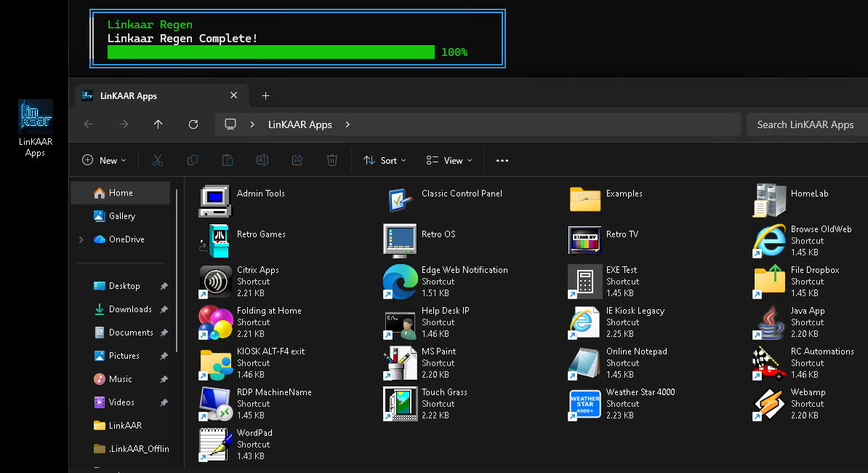Open the Sort dropdown menu
The width and height of the screenshot is (868, 473).
pyautogui.click(x=385, y=161)
